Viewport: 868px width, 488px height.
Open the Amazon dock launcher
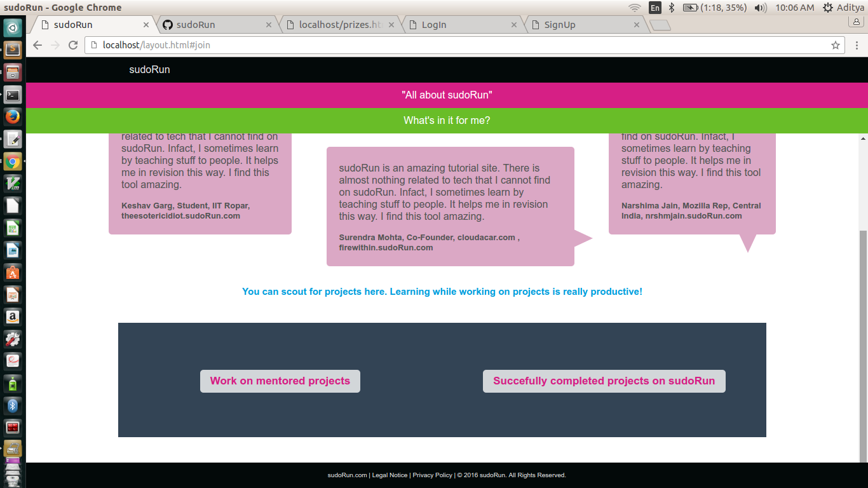coord(13,317)
